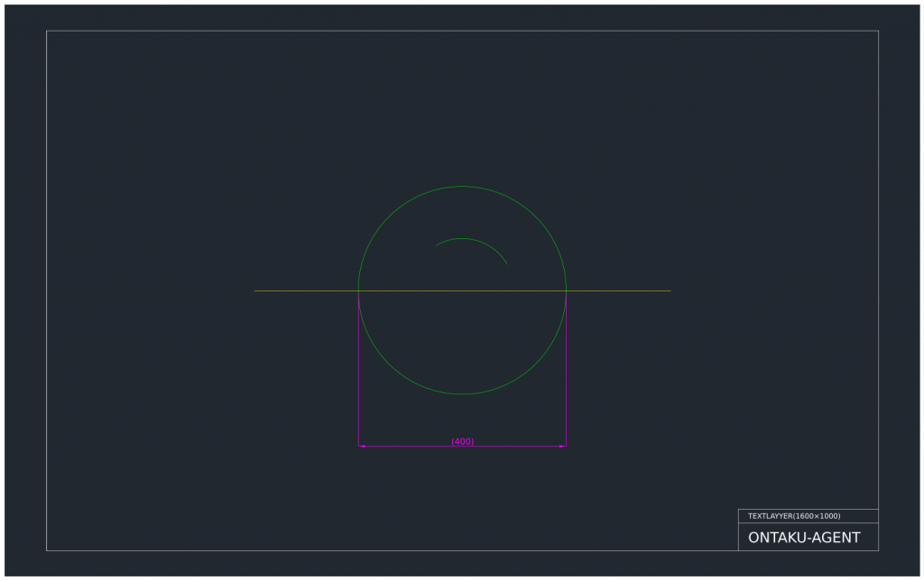The width and height of the screenshot is (924, 581).
Task: Click the magenta (400) dimension text
Action: 463,441
